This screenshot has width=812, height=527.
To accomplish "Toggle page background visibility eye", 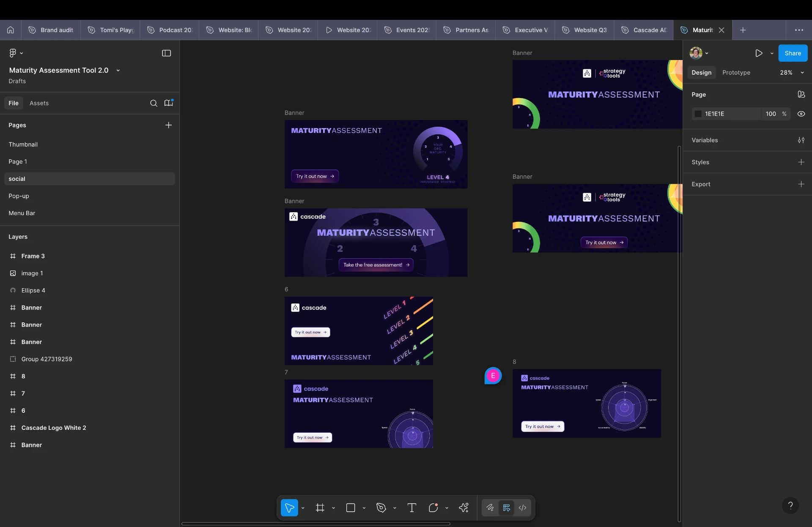I will pos(801,114).
